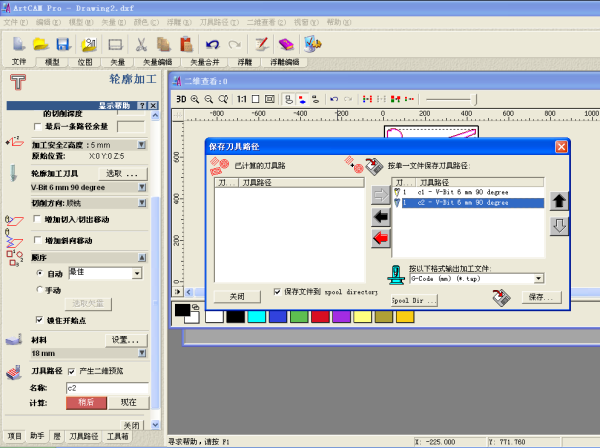
Task: Click the select tool button
Action: [x=123, y=174]
